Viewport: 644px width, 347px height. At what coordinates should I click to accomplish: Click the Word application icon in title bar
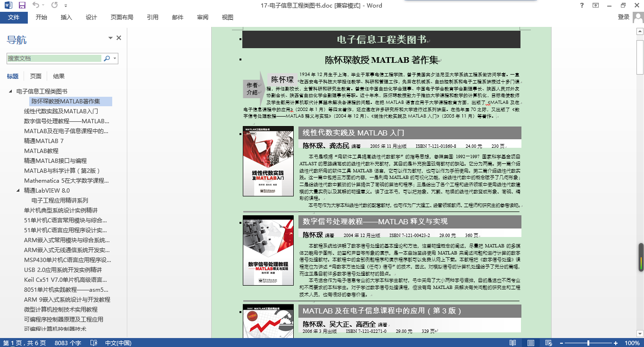8,5
